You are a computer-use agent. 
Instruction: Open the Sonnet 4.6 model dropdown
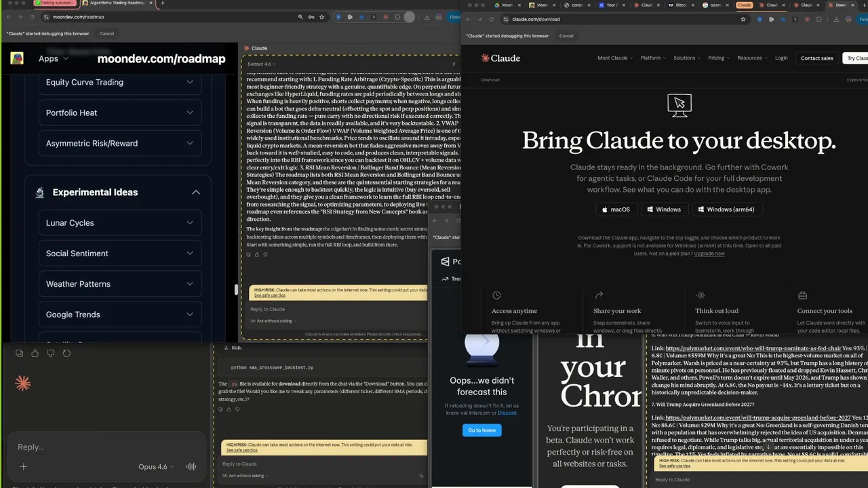260,64
